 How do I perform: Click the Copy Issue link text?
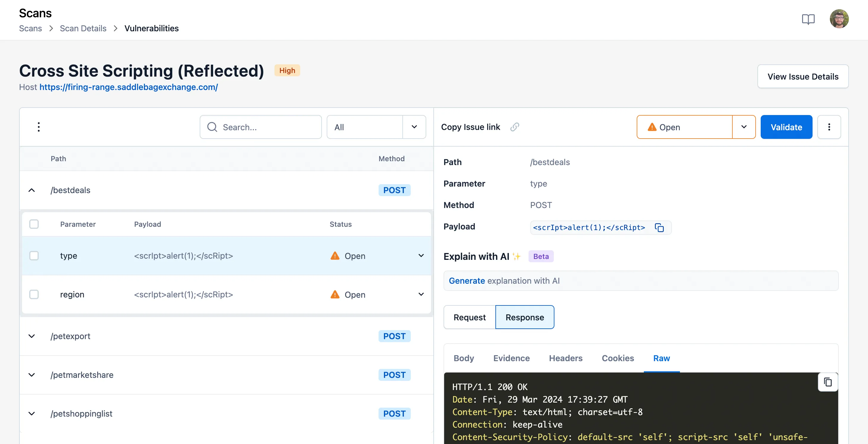470,127
